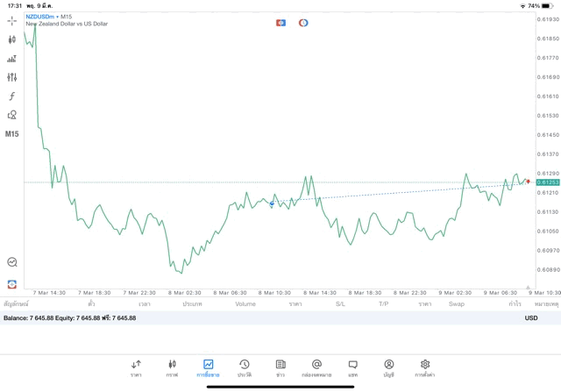Open the ข่าว news tab
This screenshot has width=561, height=392.
click(x=280, y=367)
